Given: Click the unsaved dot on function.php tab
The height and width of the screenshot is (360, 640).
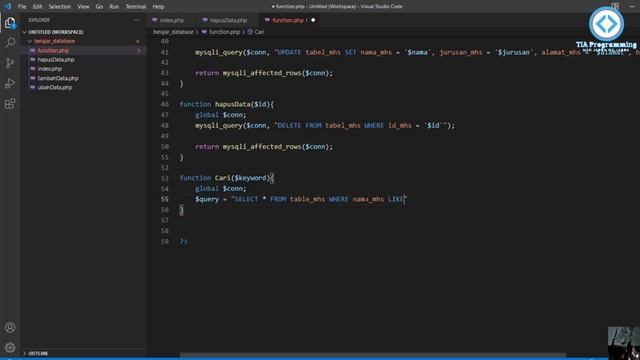Looking at the screenshot, I should [313, 20].
